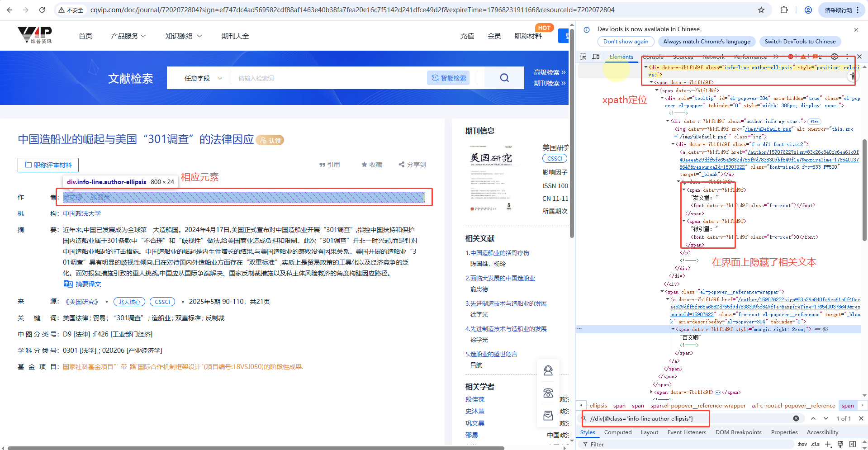Dismiss the DevTools language notification
868x450 pixels.
(856, 30)
